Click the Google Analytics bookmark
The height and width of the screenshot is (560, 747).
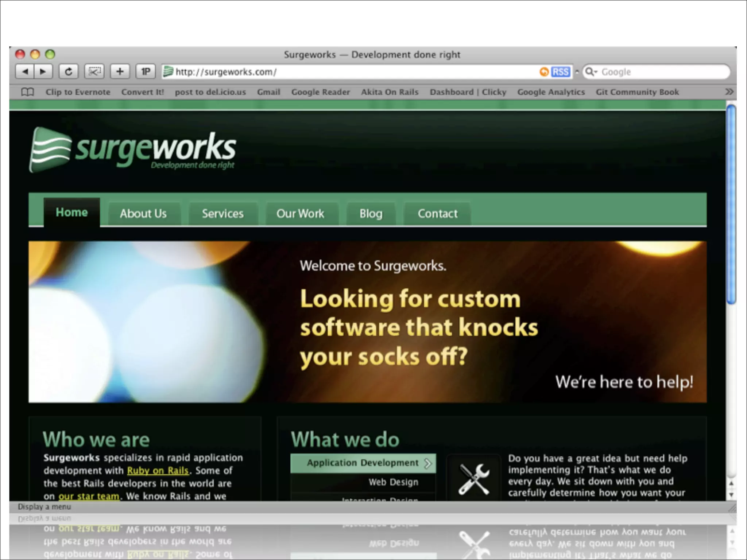click(551, 92)
